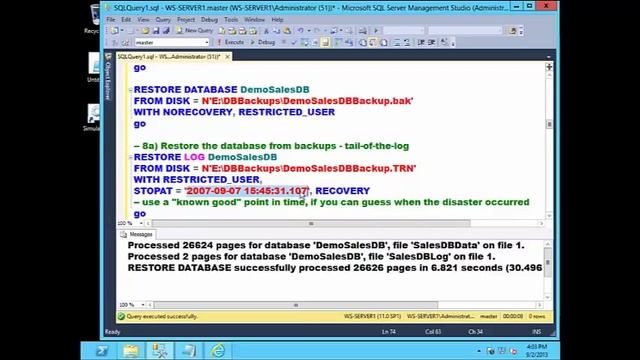This screenshot has width=640, height=360.
Task: Click the Decrease Indent icon
Action: 421,42
